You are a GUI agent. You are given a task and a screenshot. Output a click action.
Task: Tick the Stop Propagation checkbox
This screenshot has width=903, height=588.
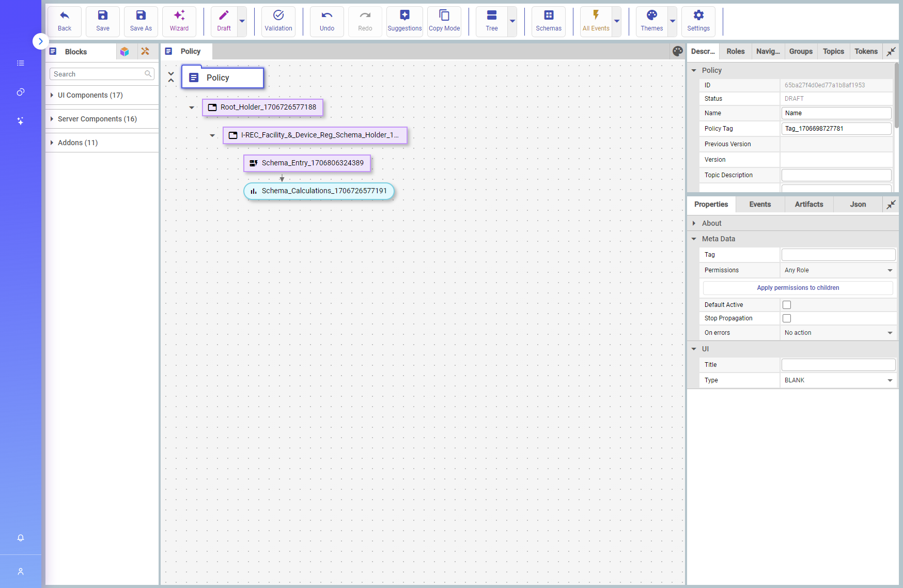(x=786, y=318)
